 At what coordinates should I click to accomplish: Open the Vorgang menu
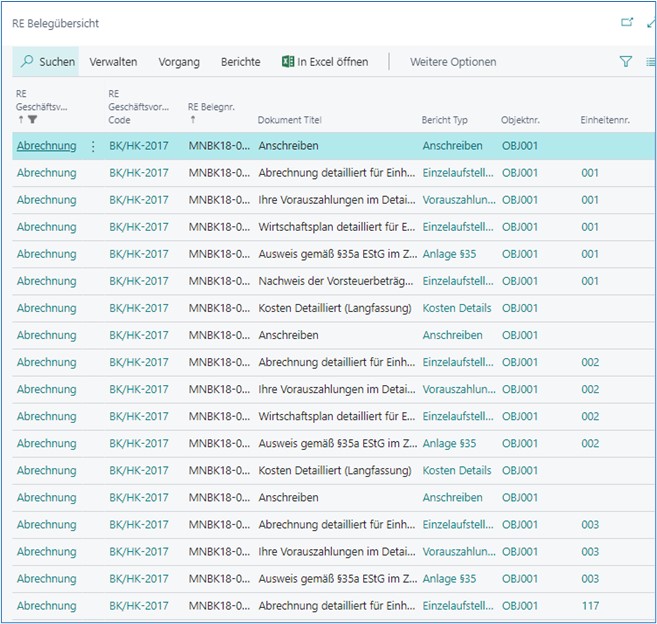pyautogui.click(x=179, y=62)
